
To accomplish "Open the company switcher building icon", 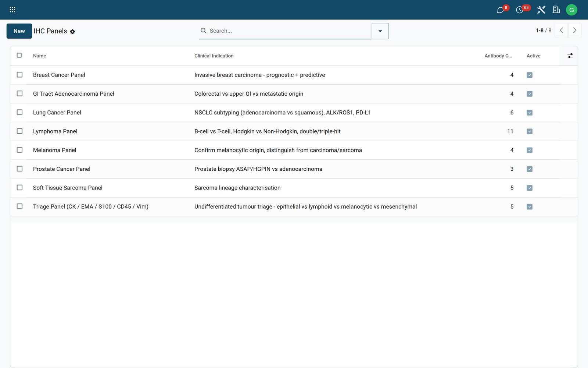I will 556,10.
